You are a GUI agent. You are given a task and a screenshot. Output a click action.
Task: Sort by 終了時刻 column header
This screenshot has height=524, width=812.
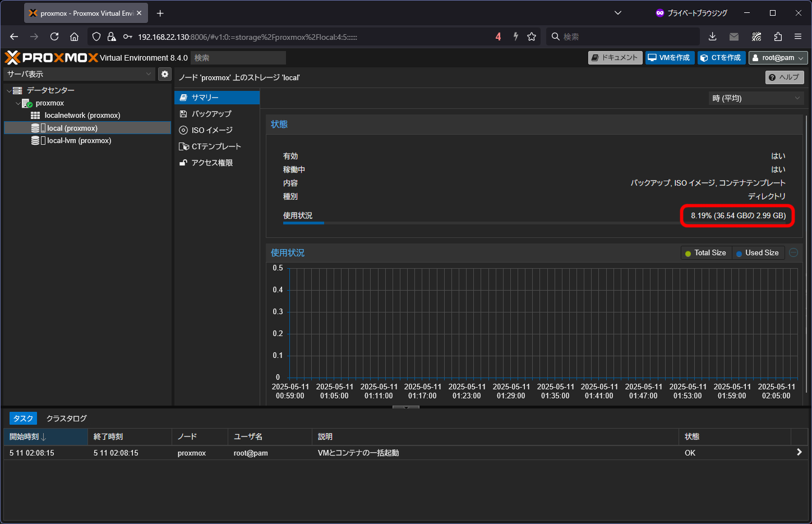pos(130,436)
